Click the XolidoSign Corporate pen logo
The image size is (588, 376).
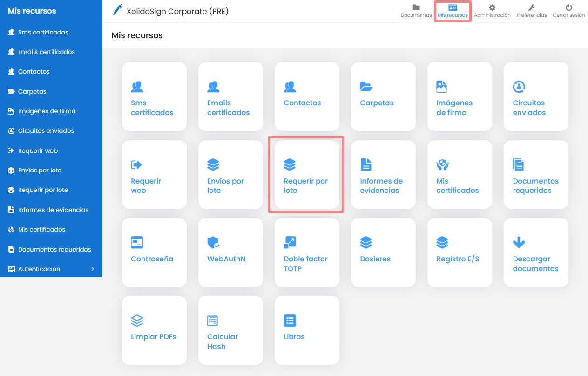117,10
